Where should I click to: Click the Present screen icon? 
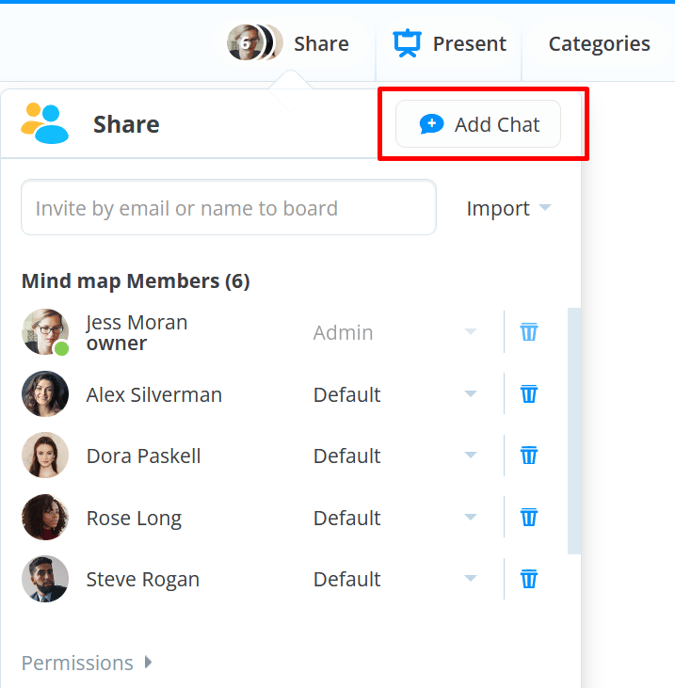[407, 43]
